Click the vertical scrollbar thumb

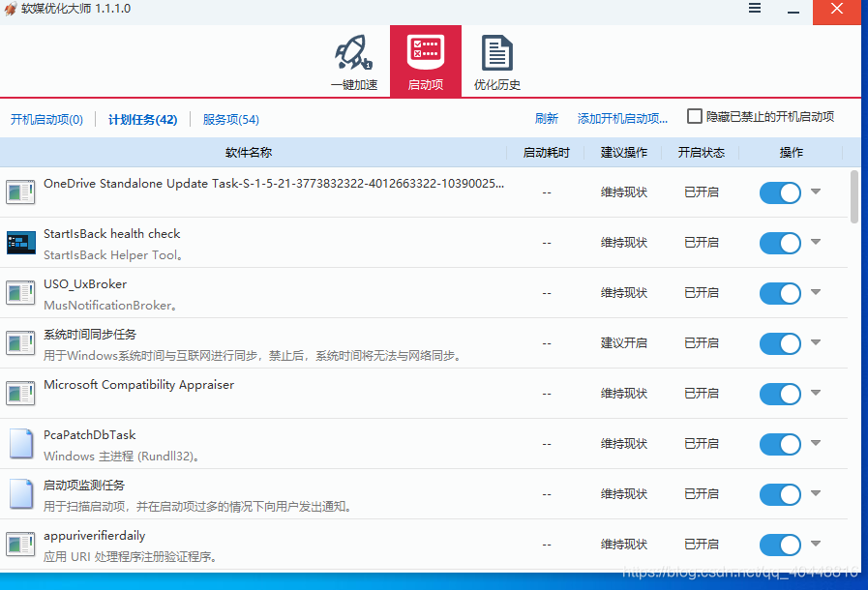854,197
